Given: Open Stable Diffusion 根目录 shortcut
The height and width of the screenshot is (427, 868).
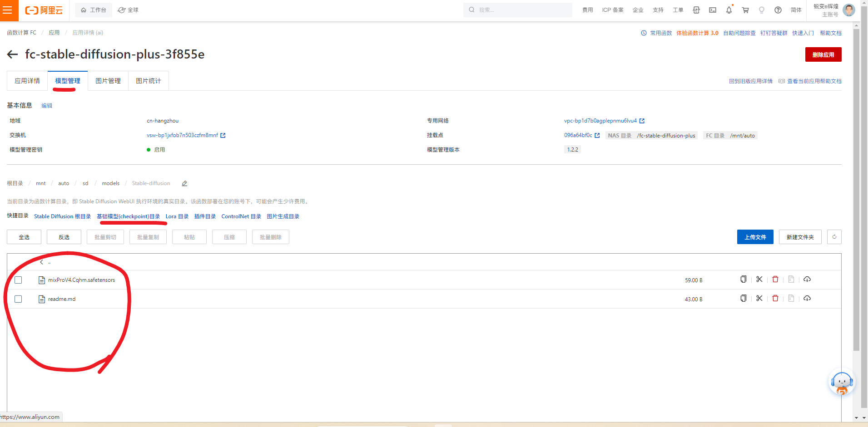Looking at the screenshot, I should pyautogui.click(x=62, y=216).
